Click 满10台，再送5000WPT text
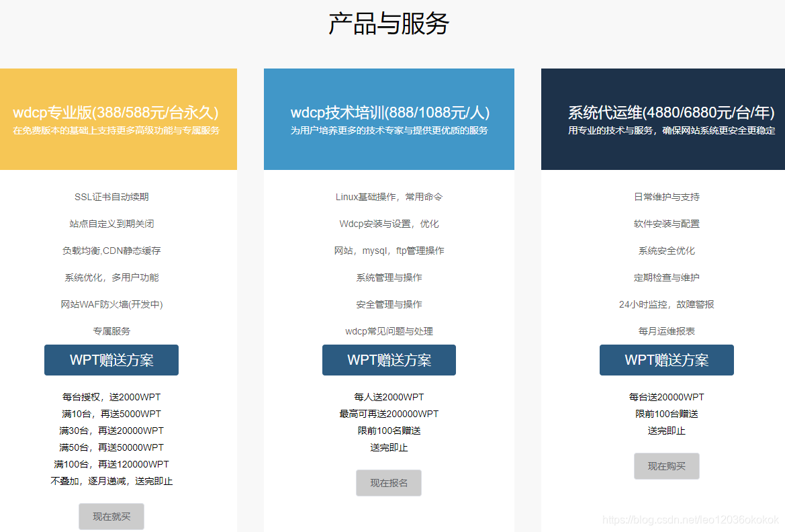The width and height of the screenshot is (785, 532). (x=111, y=414)
